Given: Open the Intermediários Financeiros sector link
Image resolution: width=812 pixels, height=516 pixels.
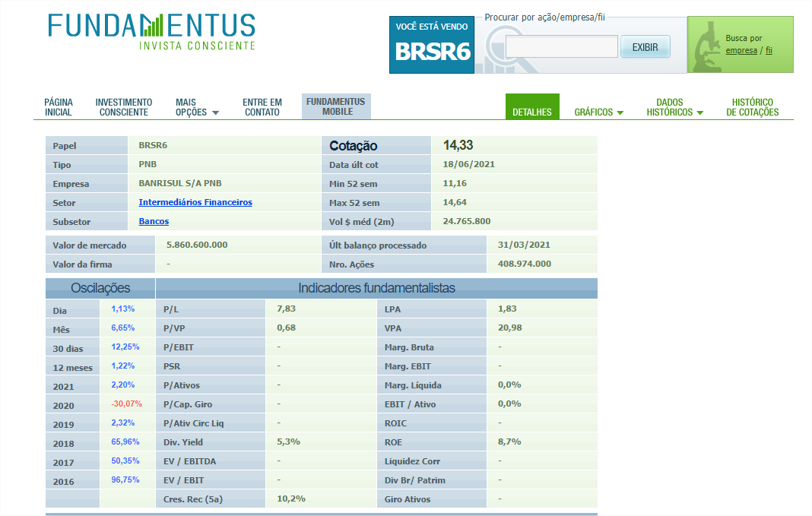Looking at the screenshot, I should click(x=195, y=202).
